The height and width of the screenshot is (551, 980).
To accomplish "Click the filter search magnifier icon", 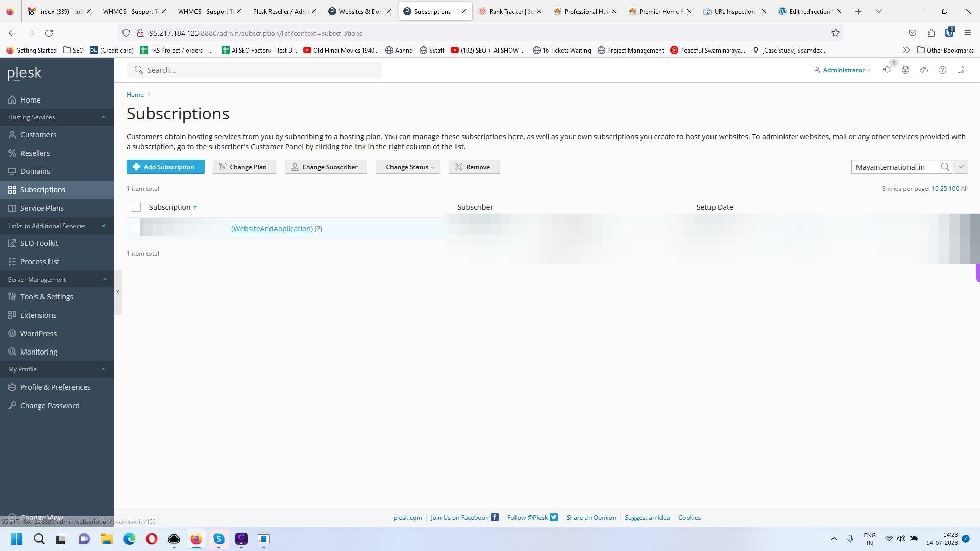I will (x=945, y=167).
